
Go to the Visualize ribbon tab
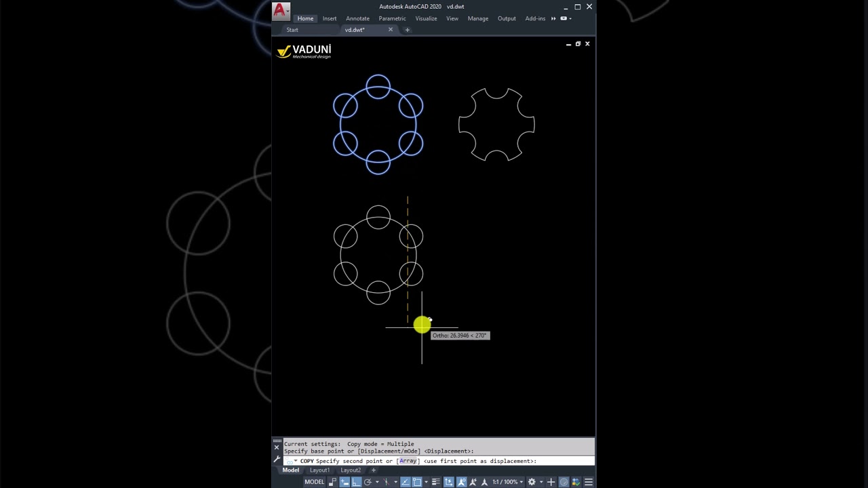point(426,18)
